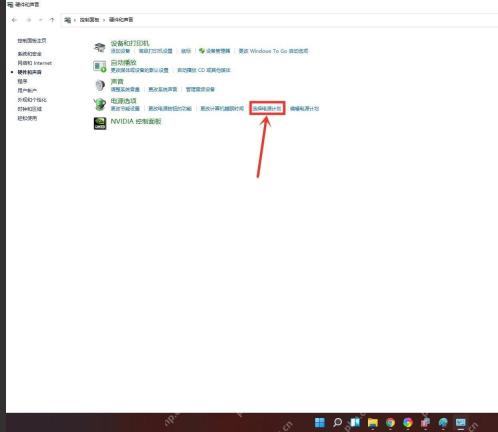This screenshot has height=432, width=498.
Task: Click the 添加设备 link
Action: 120,51
